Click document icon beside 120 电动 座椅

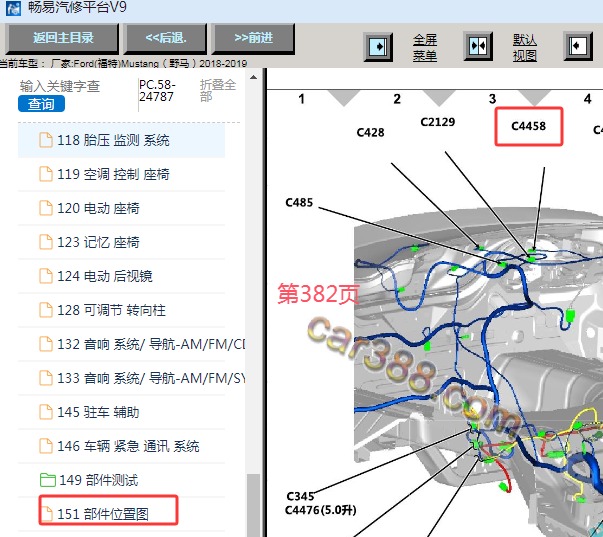point(46,208)
